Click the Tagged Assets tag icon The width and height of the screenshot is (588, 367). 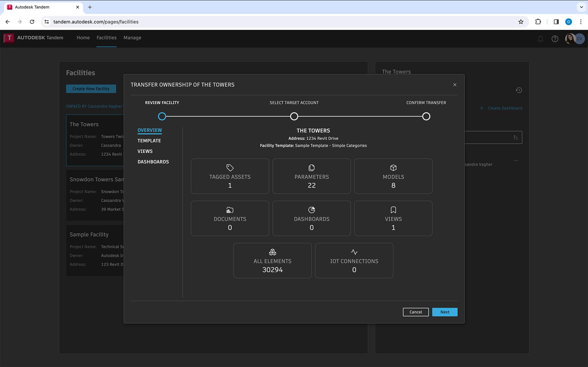pos(230,168)
